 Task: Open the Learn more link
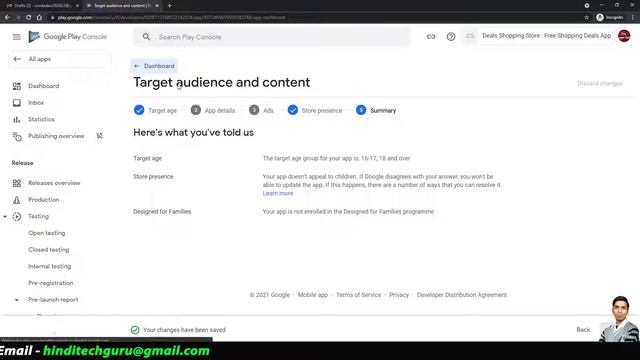(x=278, y=193)
